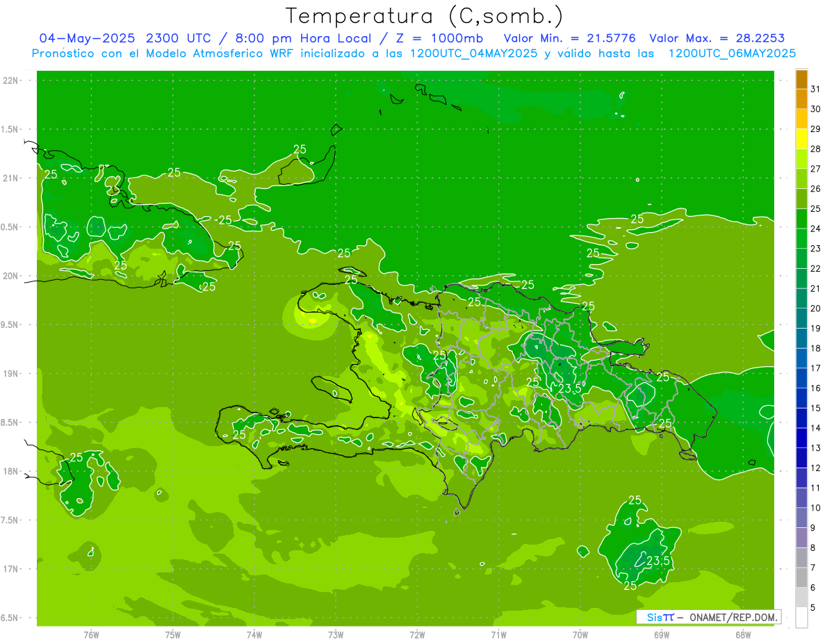Click the legend scale label "31"
This screenshot has height=644, width=834.
(x=815, y=89)
